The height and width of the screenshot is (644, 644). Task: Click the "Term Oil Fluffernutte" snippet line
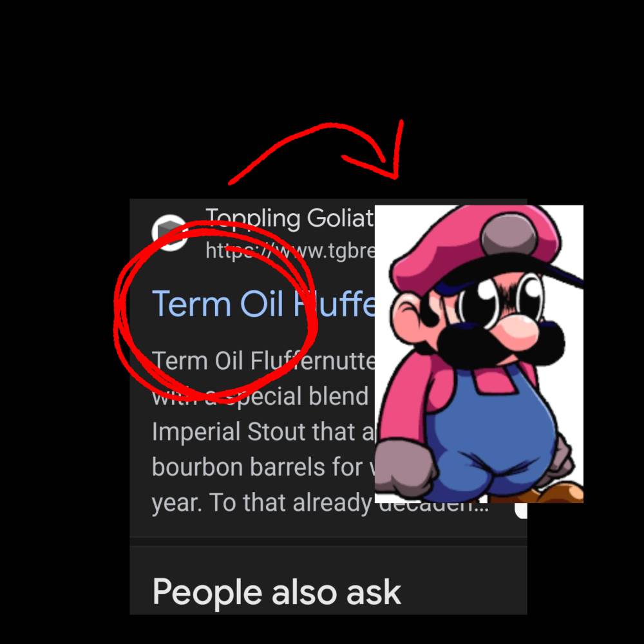[263, 361]
